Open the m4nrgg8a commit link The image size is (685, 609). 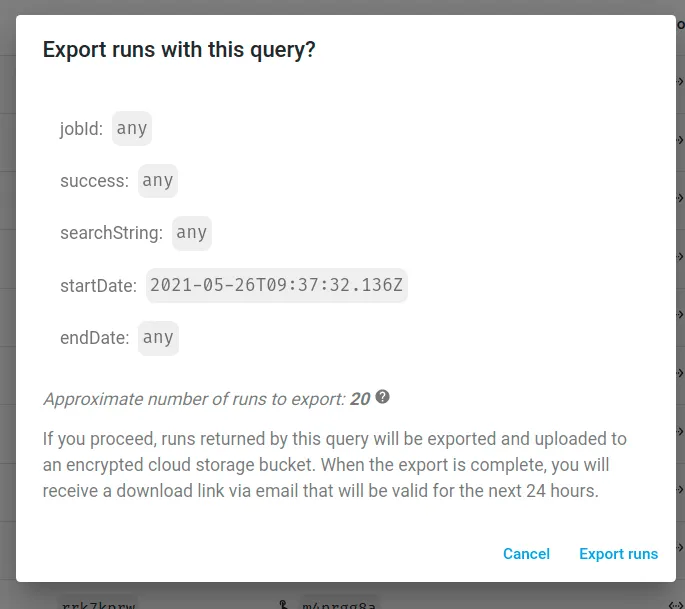(338, 603)
